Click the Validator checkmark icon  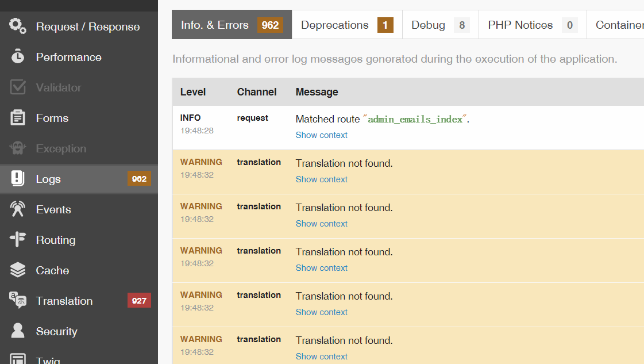click(x=18, y=87)
